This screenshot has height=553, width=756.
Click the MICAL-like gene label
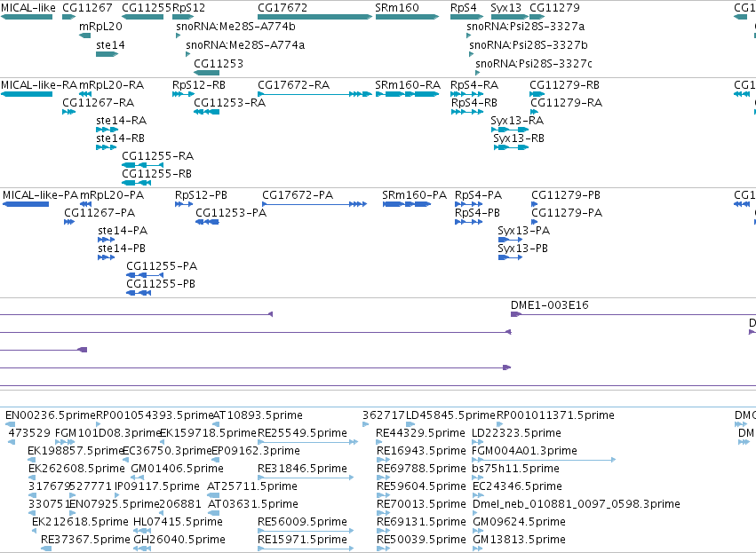28,8
